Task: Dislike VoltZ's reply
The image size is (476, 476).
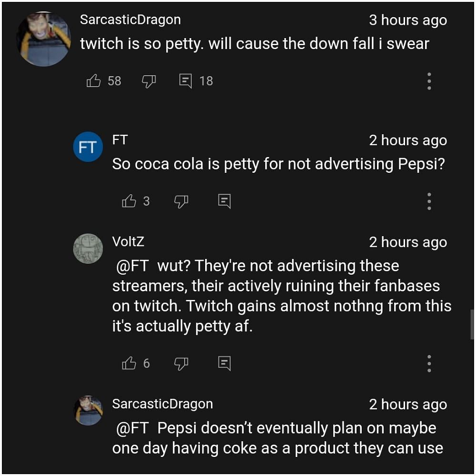Action: pyautogui.click(x=181, y=364)
